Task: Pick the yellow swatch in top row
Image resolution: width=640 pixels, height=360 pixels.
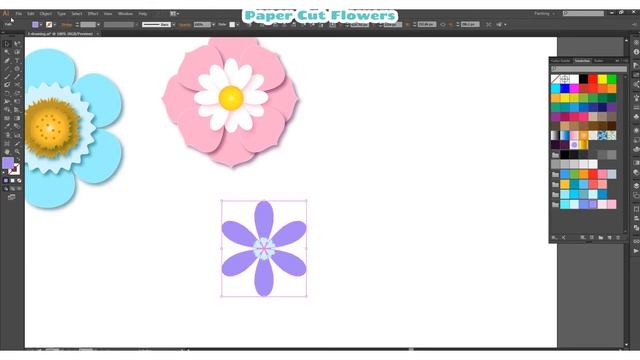Action: tap(602, 79)
